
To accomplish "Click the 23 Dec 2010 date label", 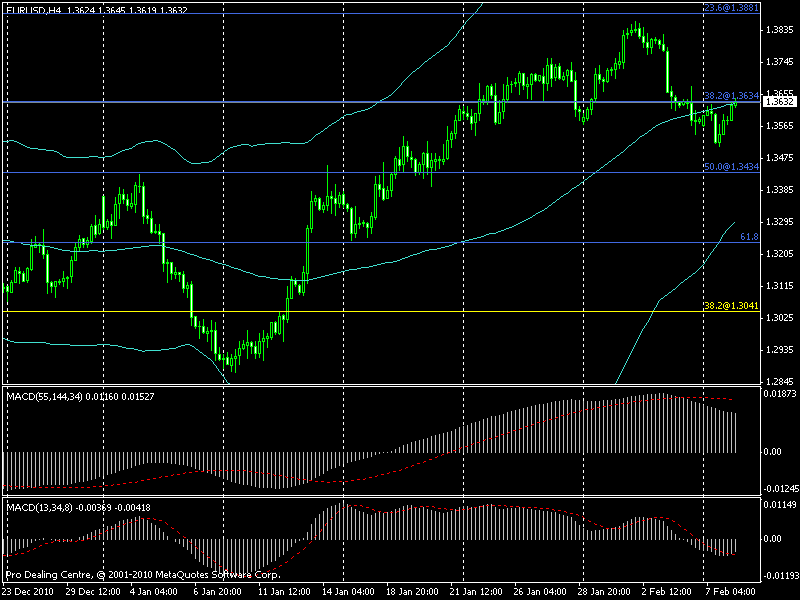I will tap(27, 592).
